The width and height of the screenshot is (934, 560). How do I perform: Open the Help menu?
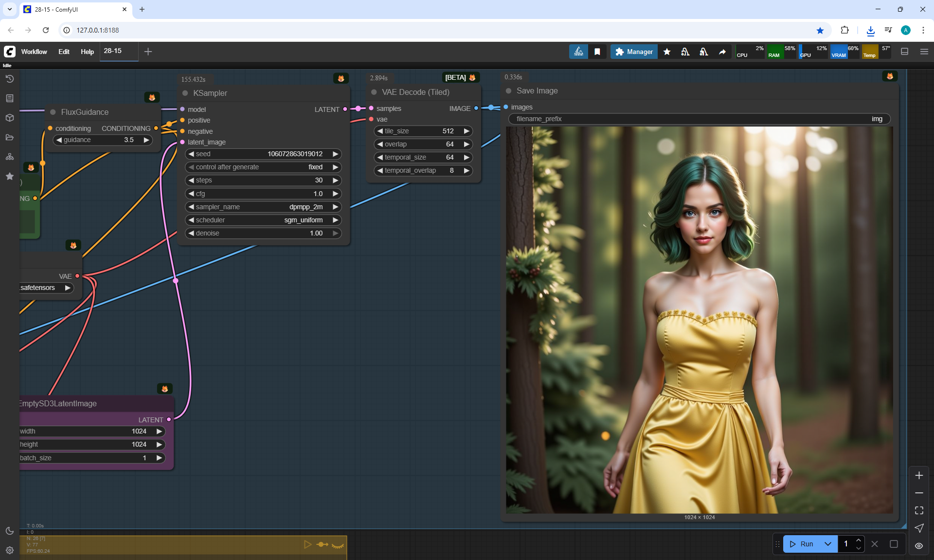tap(87, 52)
